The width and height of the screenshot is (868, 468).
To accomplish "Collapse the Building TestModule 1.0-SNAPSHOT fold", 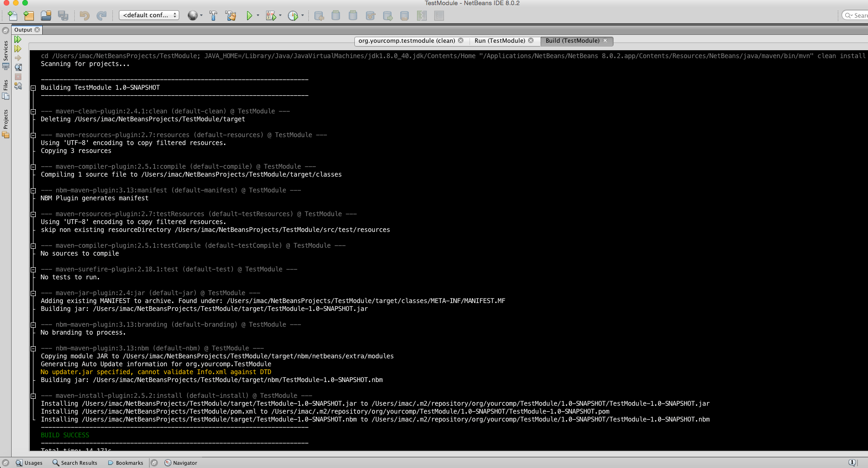I will (33, 88).
